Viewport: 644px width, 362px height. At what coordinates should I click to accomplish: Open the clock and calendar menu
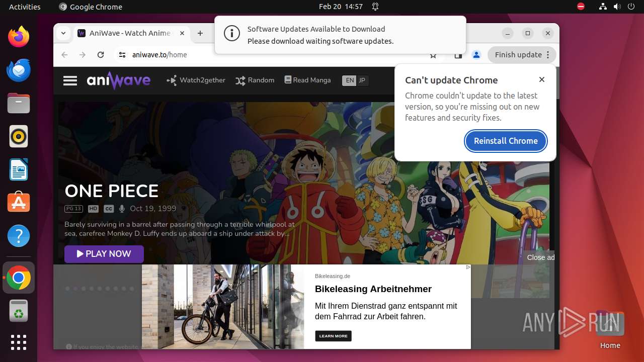click(x=341, y=7)
